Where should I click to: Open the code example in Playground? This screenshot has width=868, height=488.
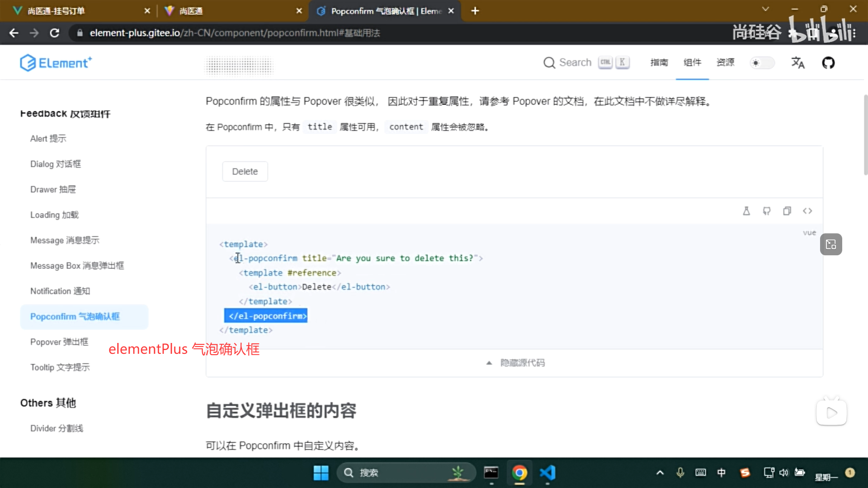[x=746, y=211]
